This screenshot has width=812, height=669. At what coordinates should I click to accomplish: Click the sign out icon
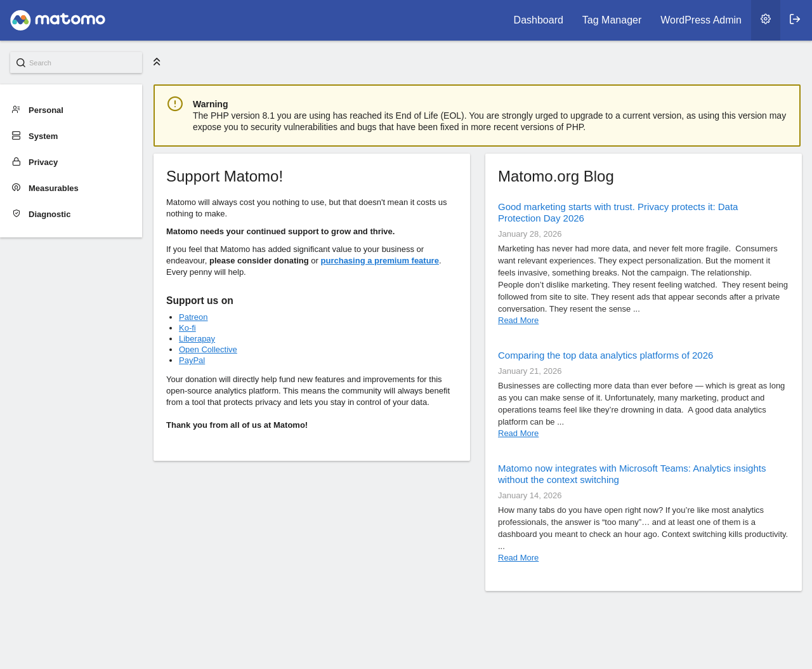(x=795, y=19)
